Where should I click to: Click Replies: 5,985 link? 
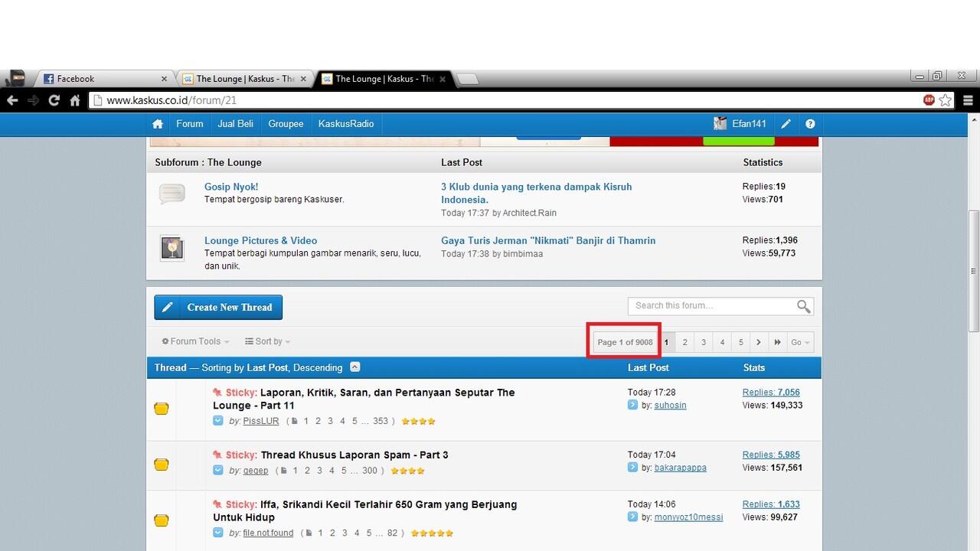[771, 455]
